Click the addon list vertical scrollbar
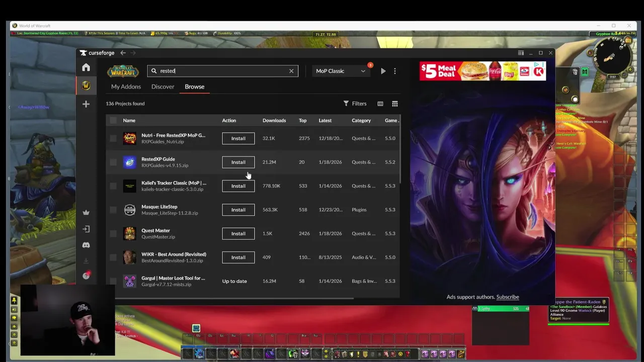Viewport: 644px width, 362px height. coord(400,149)
